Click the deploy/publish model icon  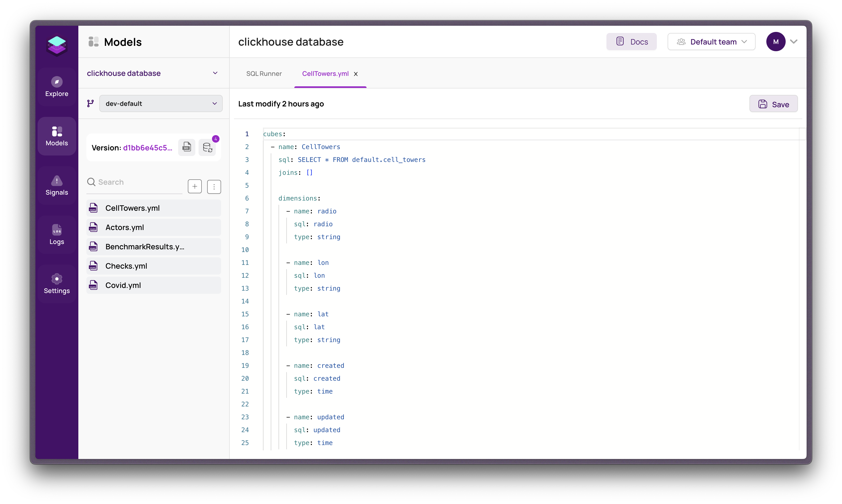pos(207,147)
